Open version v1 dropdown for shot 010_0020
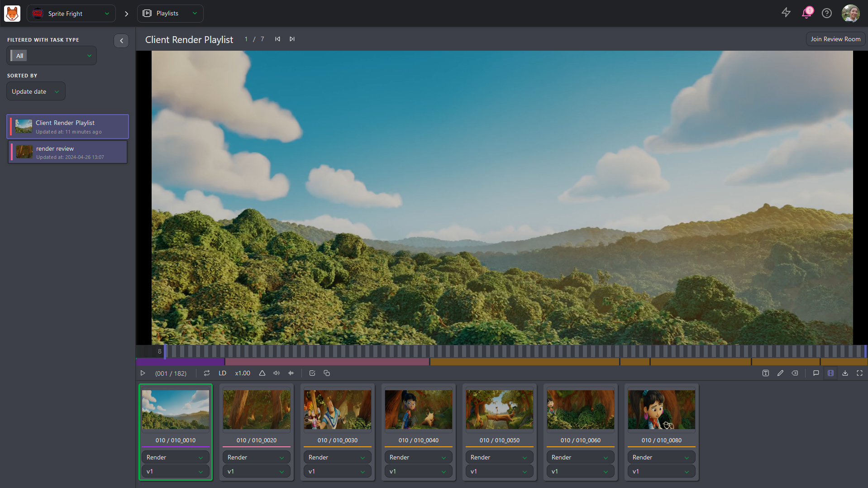The width and height of the screenshot is (868, 488). (x=257, y=471)
